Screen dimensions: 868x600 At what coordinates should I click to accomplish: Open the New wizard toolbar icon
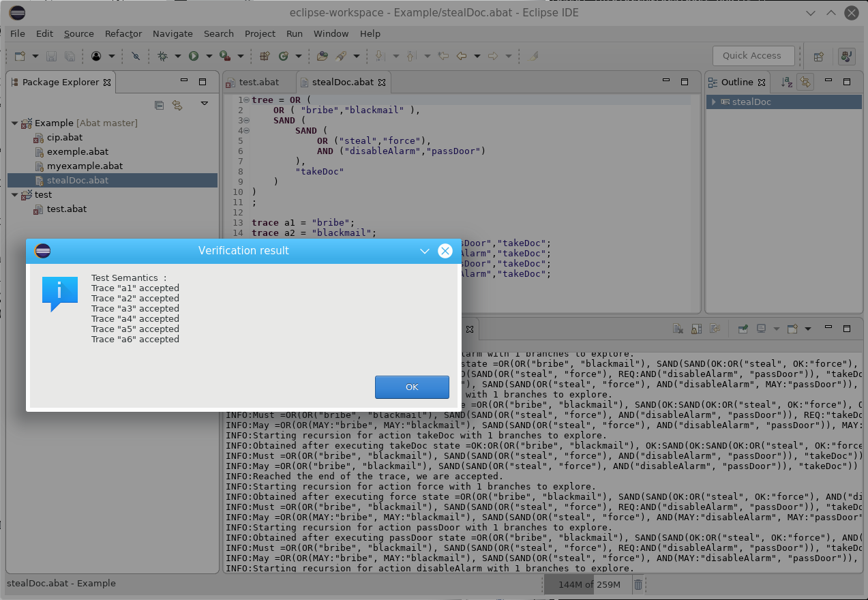pyautogui.click(x=20, y=56)
